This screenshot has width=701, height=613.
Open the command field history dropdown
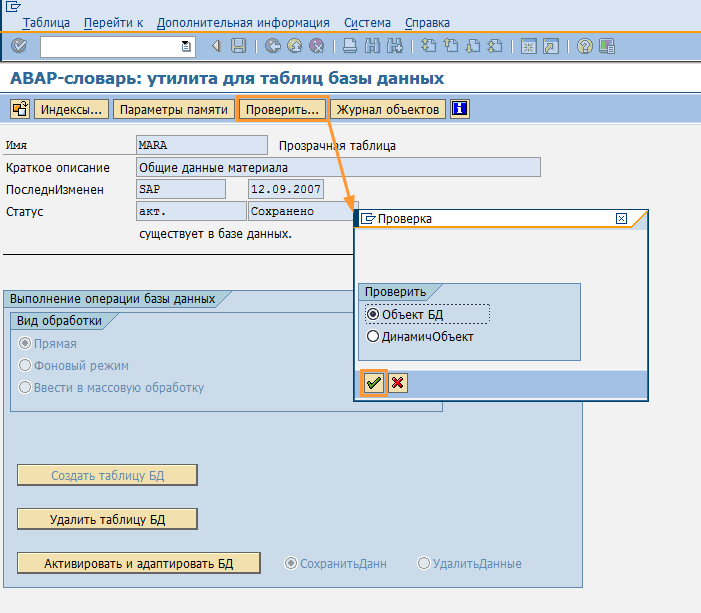[186, 46]
